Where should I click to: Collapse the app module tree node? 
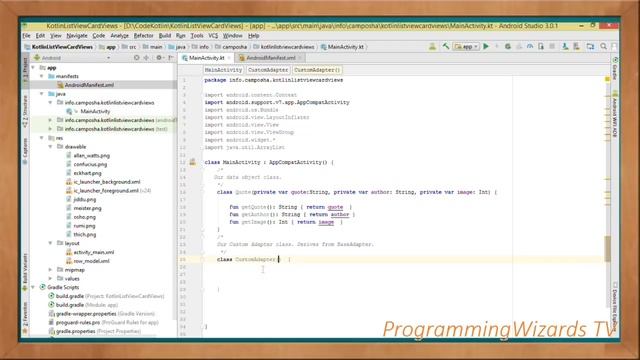point(33,68)
